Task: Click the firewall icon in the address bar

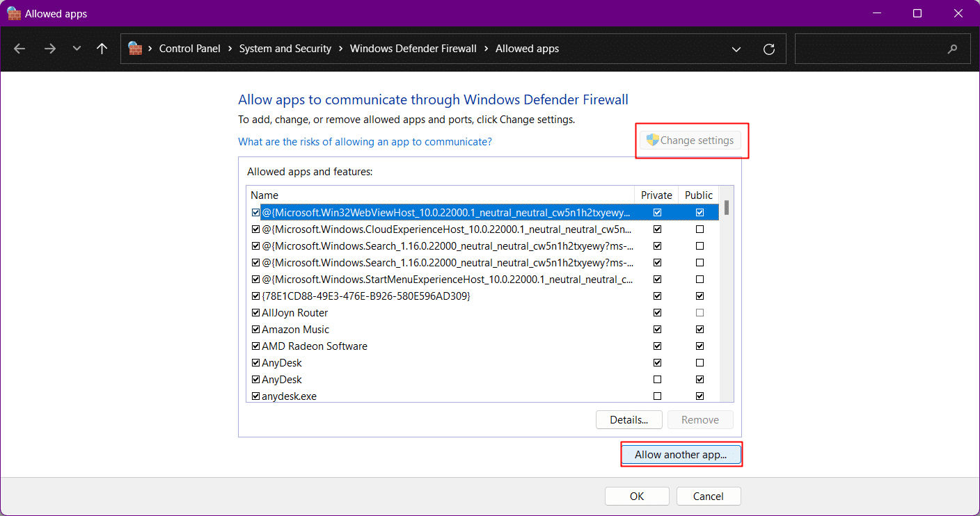Action: (135, 49)
